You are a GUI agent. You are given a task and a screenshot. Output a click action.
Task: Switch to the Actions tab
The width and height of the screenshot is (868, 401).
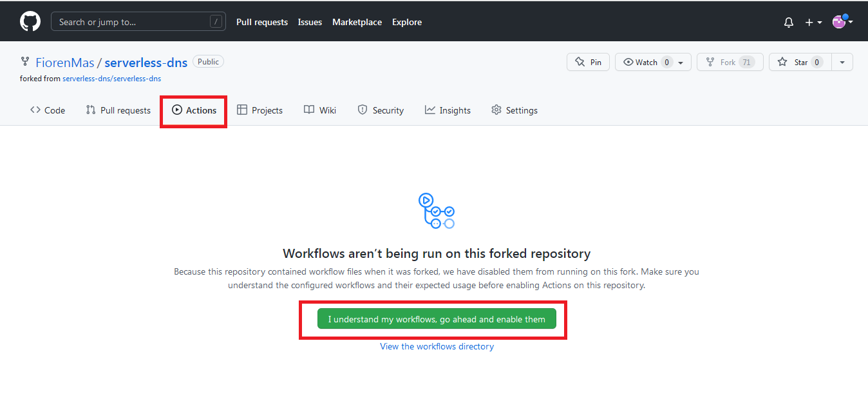tap(194, 110)
